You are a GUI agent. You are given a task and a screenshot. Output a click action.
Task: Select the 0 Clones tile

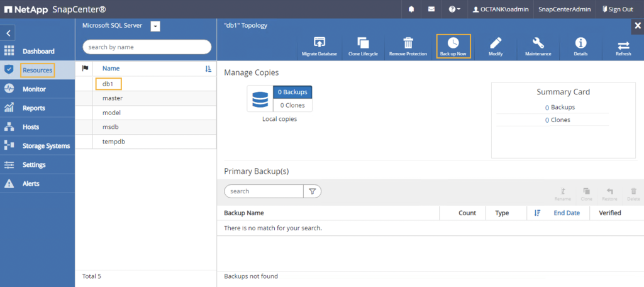[x=292, y=105]
